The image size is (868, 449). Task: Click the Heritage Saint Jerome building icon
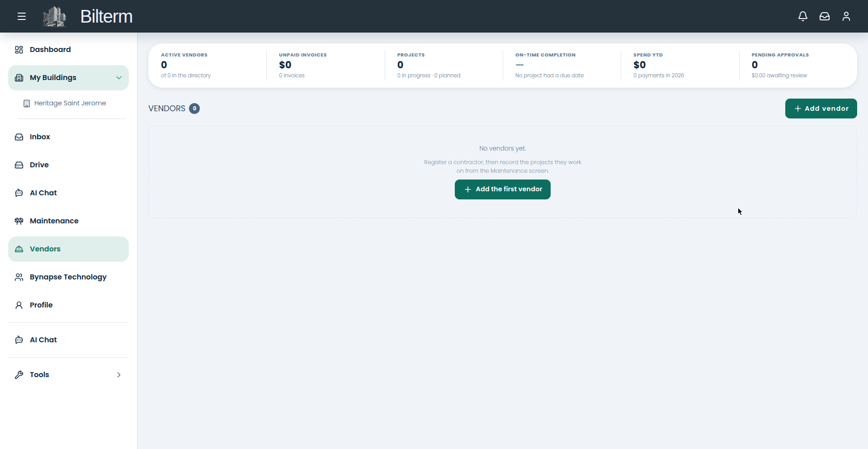pyautogui.click(x=27, y=104)
